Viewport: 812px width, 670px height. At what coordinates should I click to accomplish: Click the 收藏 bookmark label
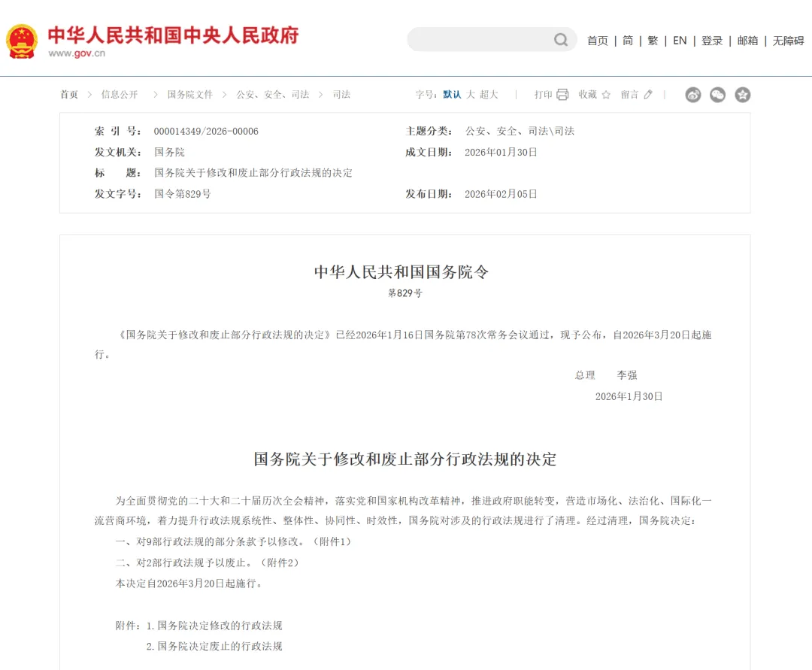coord(588,94)
